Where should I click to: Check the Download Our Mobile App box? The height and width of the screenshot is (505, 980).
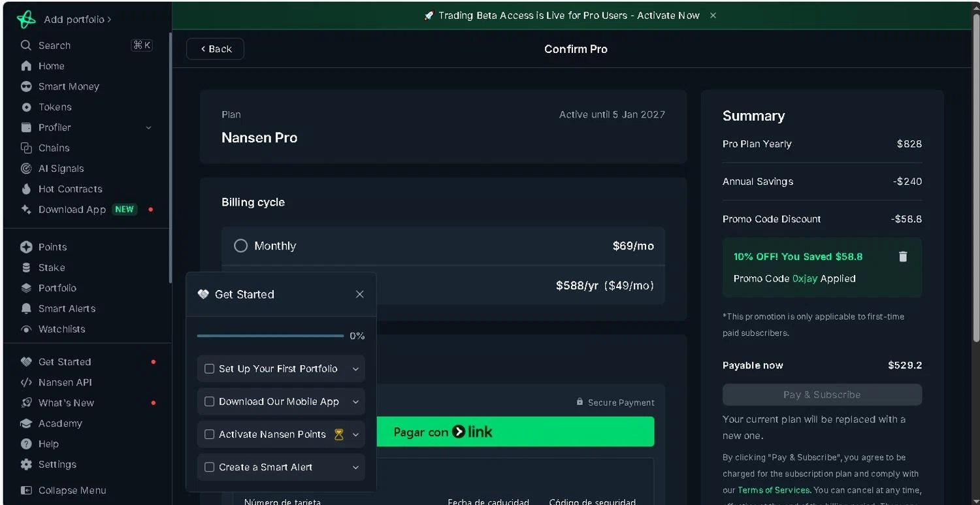209,401
